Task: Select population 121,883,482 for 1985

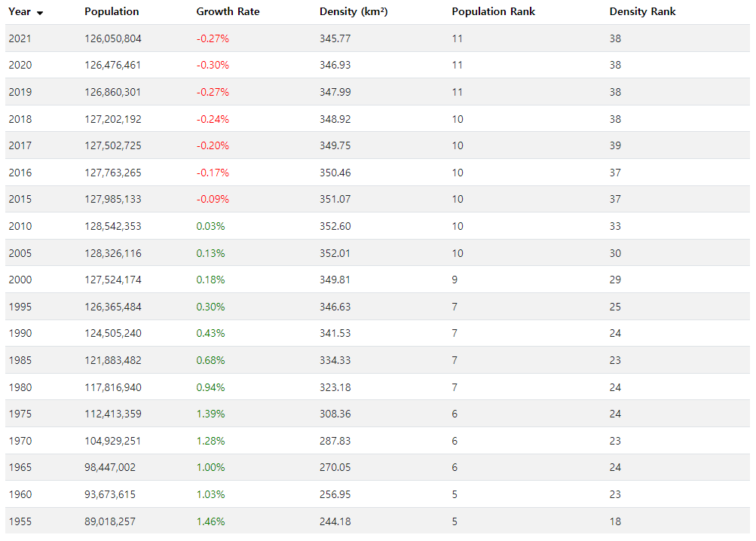Action: click(113, 360)
